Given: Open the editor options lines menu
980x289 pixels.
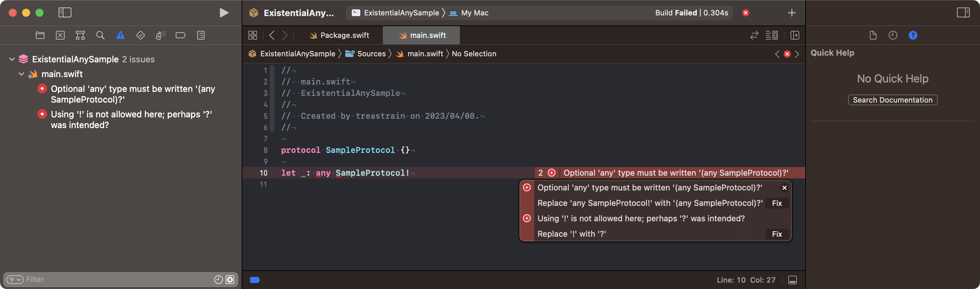Looking at the screenshot, I should click(x=771, y=36).
